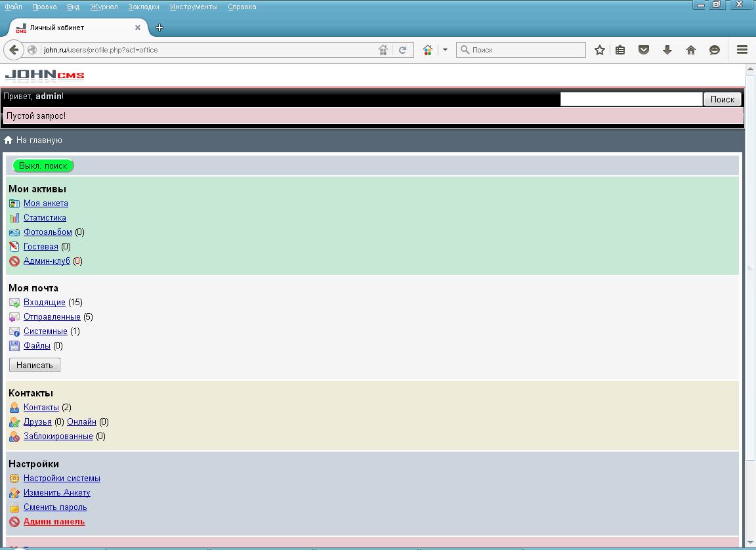Click the Входящие envelope icon
The height and width of the screenshot is (550, 756).
point(14,303)
